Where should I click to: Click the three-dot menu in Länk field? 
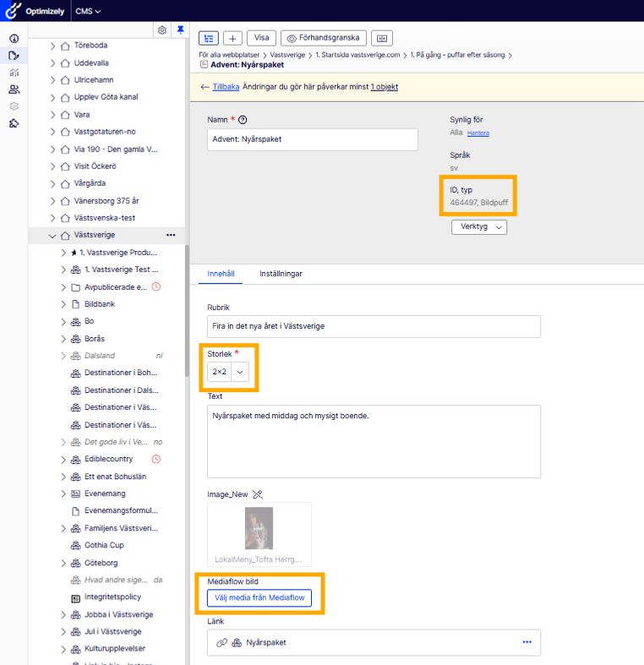point(527,642)
